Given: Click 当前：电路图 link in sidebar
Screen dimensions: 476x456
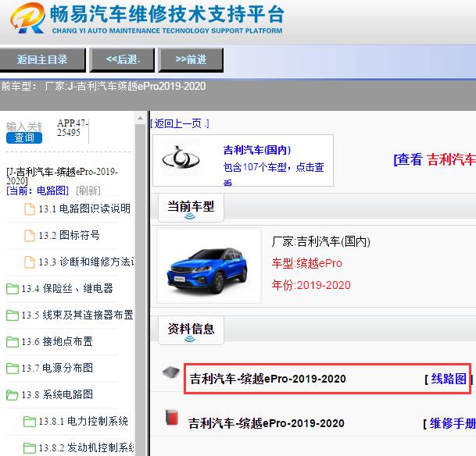Looking at the screenshot, I should [x=38, y=191].
